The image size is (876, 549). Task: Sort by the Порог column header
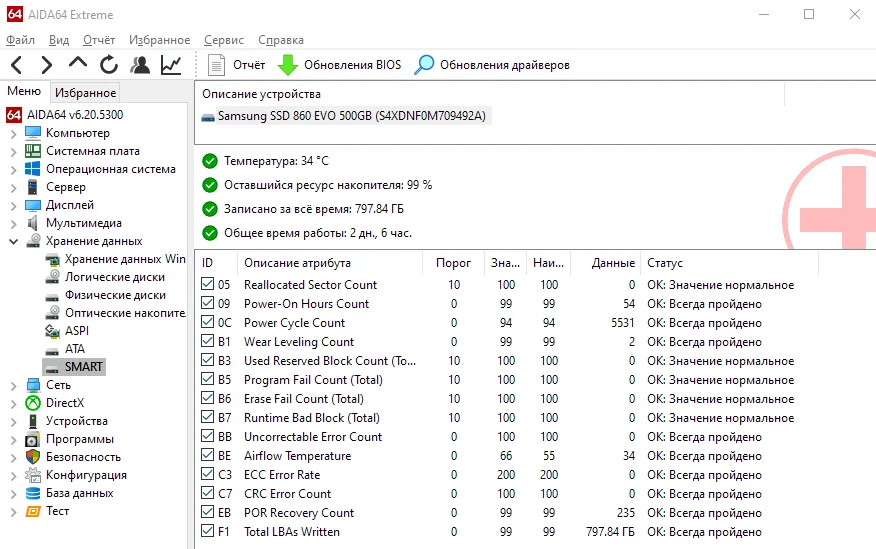453,263
